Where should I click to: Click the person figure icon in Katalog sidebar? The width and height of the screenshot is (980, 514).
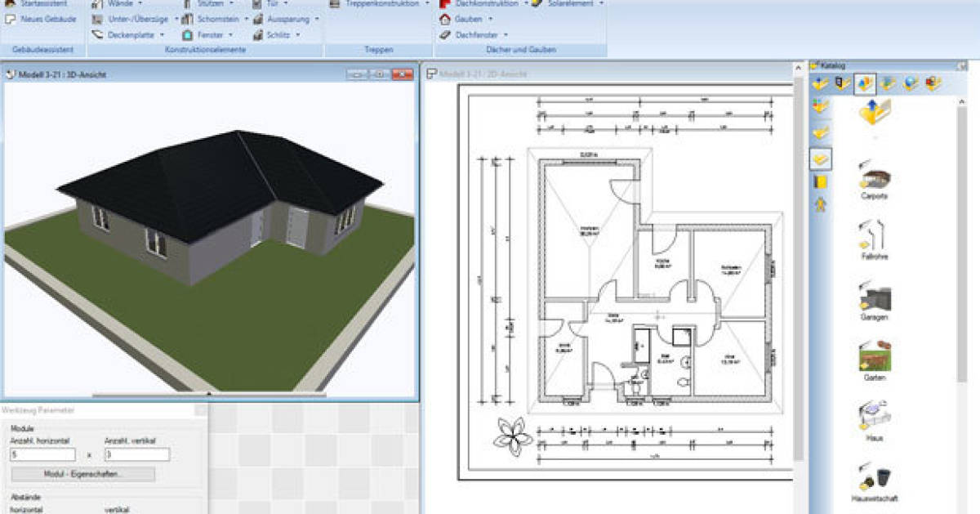(821, 205)
